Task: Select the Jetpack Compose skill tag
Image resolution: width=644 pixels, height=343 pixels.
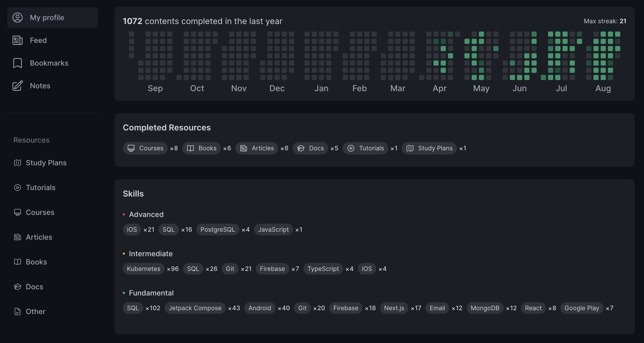Action: [x=195, y=308]
